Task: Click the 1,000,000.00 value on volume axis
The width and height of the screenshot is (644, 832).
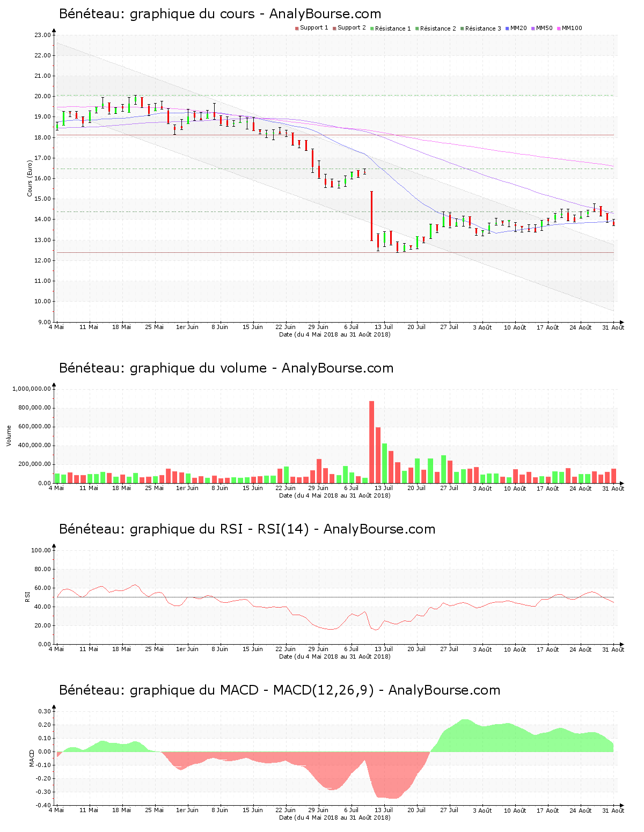Action: coord(31,389)
